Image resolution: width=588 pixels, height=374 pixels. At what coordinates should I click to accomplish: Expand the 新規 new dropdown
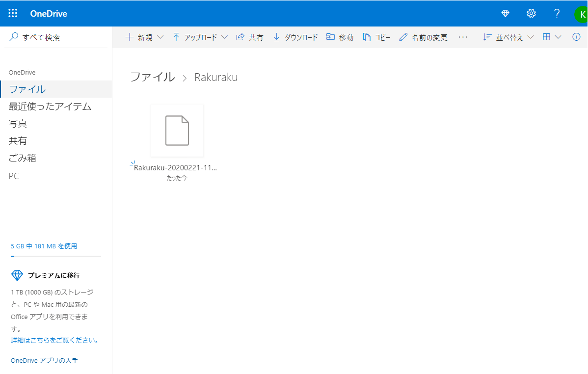click(144, 37)
